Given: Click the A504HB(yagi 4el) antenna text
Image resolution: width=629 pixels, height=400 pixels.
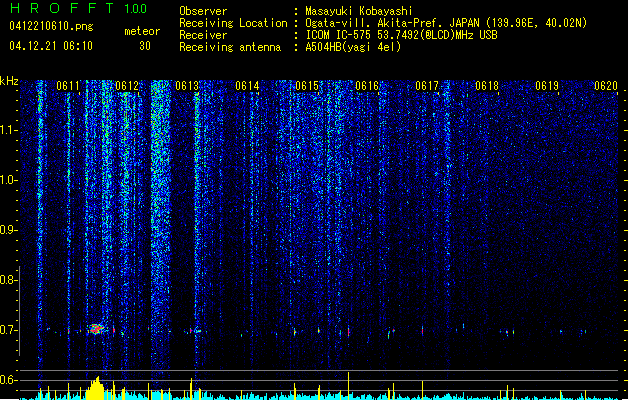Looking at the screenshot, I should (353, 47).
